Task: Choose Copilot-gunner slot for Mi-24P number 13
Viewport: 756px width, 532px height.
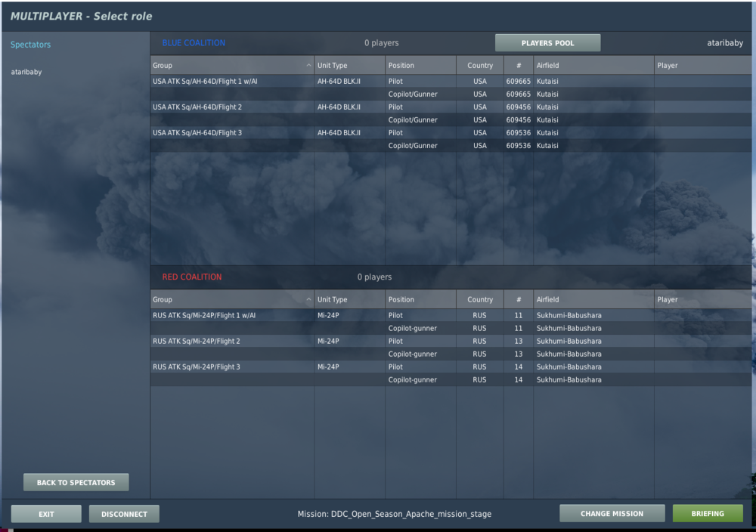Action: tap(412, 354)
